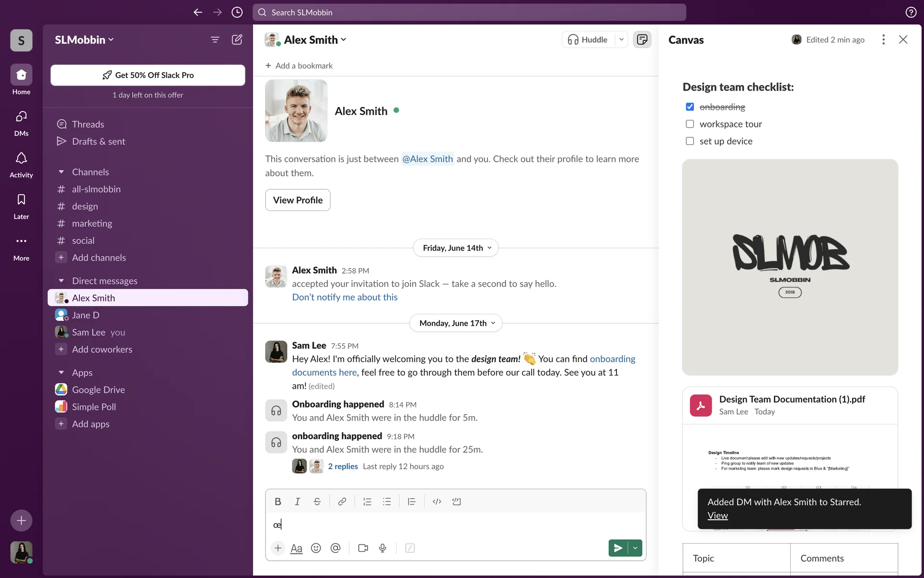Open Jane D direct message
924x578 pixels.
tap(86, 315)
